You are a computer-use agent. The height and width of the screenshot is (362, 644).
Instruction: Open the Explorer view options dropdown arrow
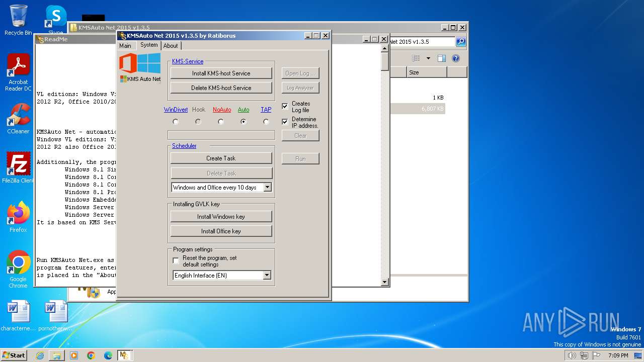click(428, 58)
